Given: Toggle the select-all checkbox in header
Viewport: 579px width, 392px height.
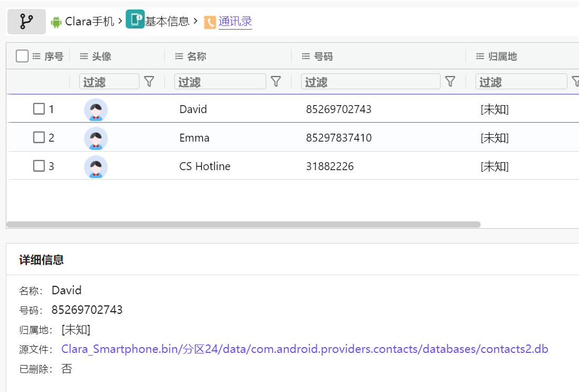Looking at the screenshot, I should (x=22, y=56).
